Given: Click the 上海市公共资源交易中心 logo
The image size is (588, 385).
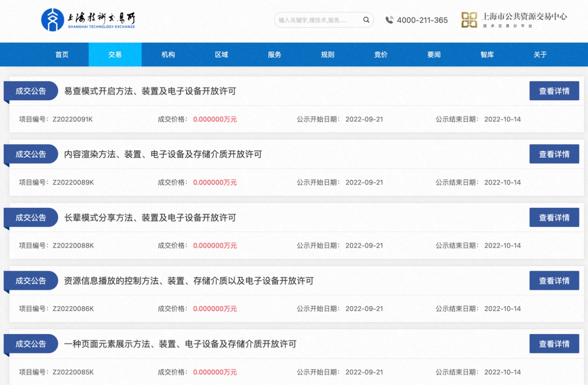Looking at the screenshot, I should pyautogui.click(x=514, y=20).
